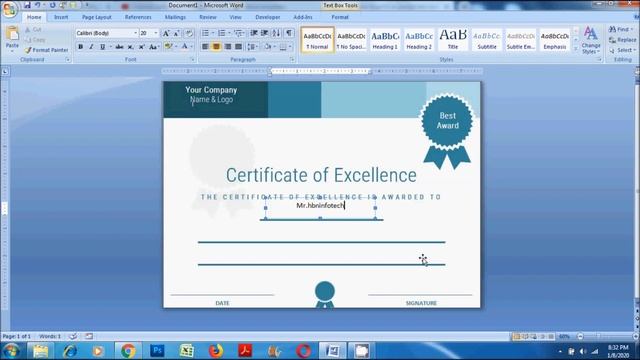Justify the text

click(238, 47)
